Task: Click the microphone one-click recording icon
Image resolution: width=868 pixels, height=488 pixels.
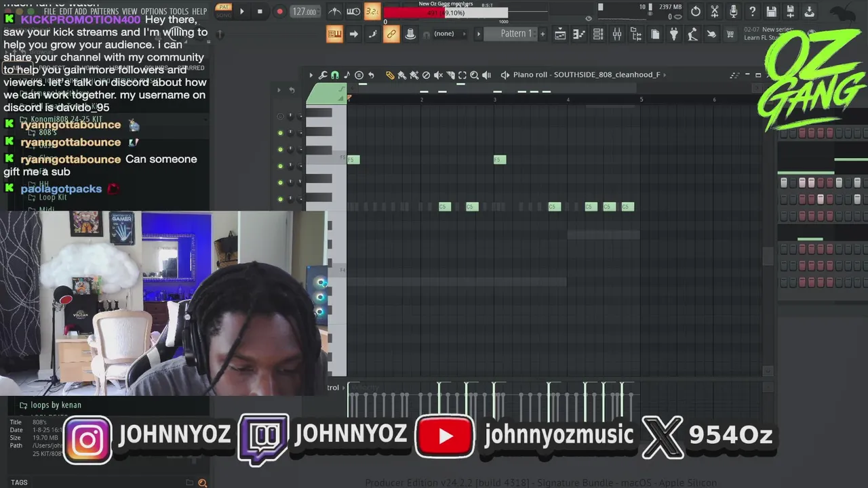Action: [733, 12]
